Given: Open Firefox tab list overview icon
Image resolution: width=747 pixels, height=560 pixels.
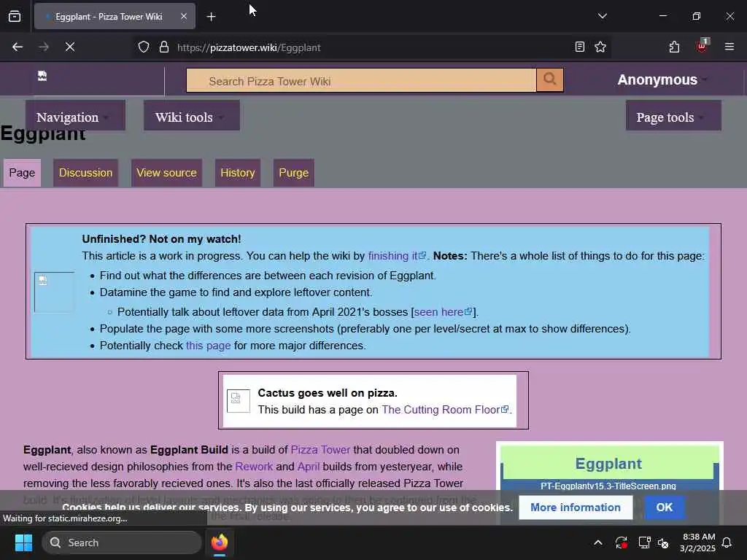Looking at the screenshot, I should (x=15, y=17).
